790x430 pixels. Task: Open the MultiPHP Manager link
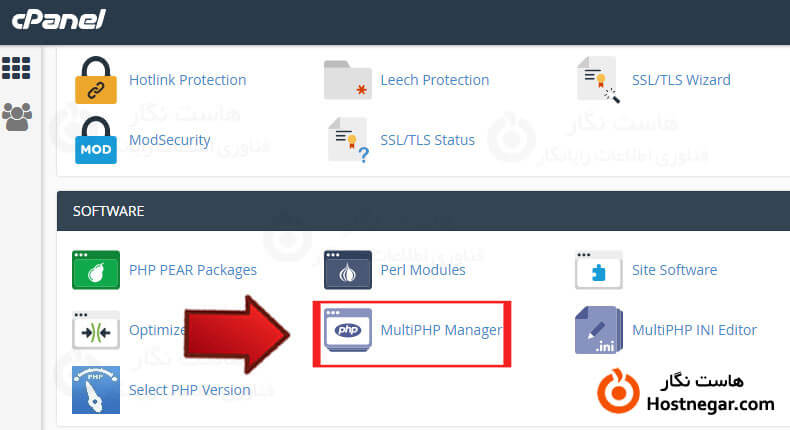click(441, 330)
